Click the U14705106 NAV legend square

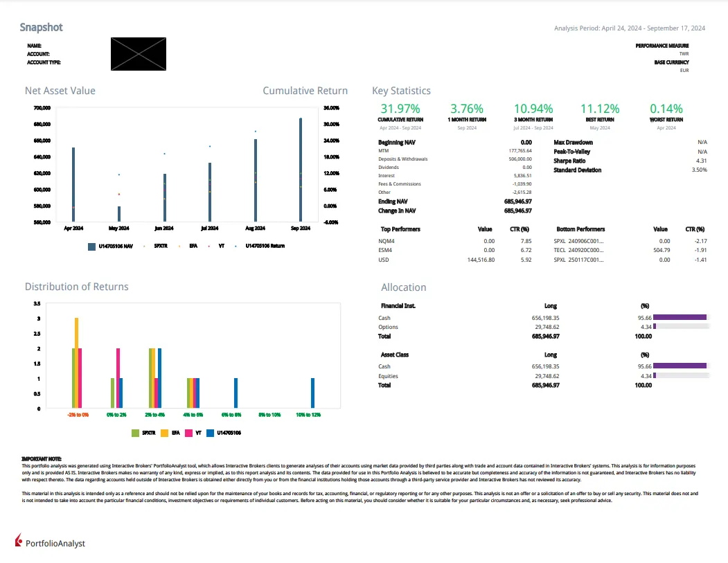click(91, 246)
